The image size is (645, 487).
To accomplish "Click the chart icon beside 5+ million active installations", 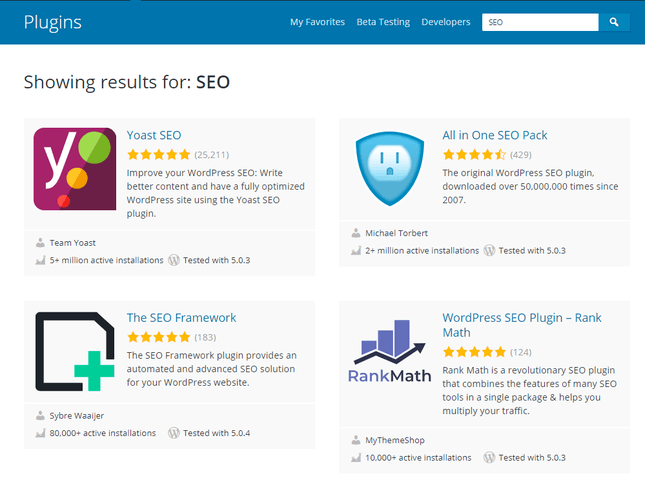I will click(x=40, y=260).
